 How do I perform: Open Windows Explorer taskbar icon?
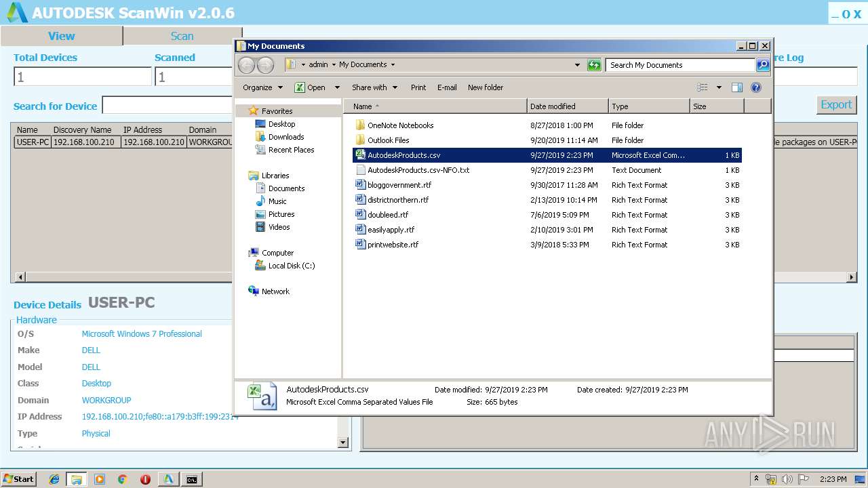point(76,479)
